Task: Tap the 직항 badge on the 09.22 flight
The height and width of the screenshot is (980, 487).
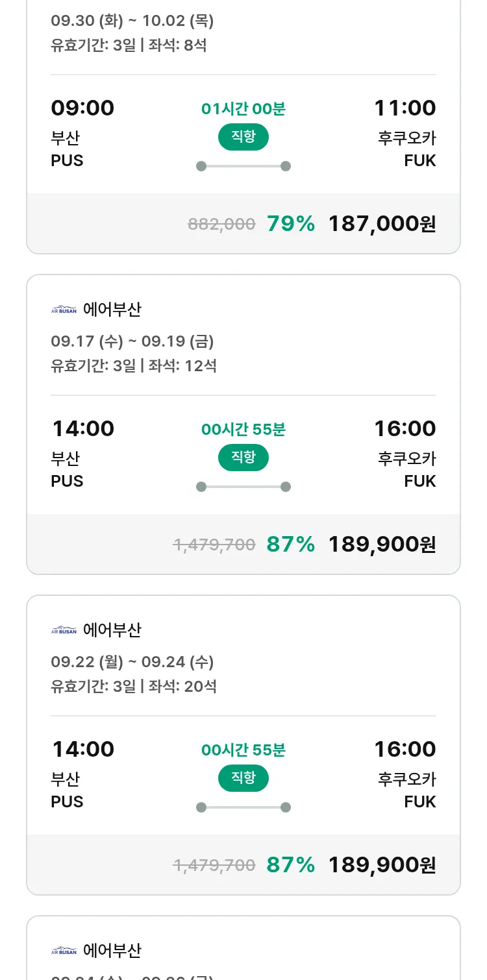Action: coord(243,778)
